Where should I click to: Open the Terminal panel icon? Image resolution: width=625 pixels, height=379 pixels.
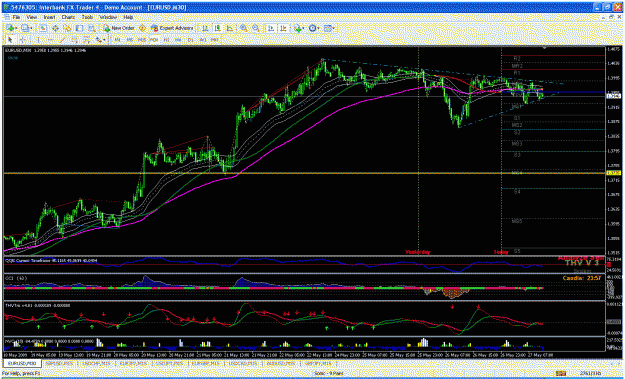pyautogui.click(x=79, y=28)
